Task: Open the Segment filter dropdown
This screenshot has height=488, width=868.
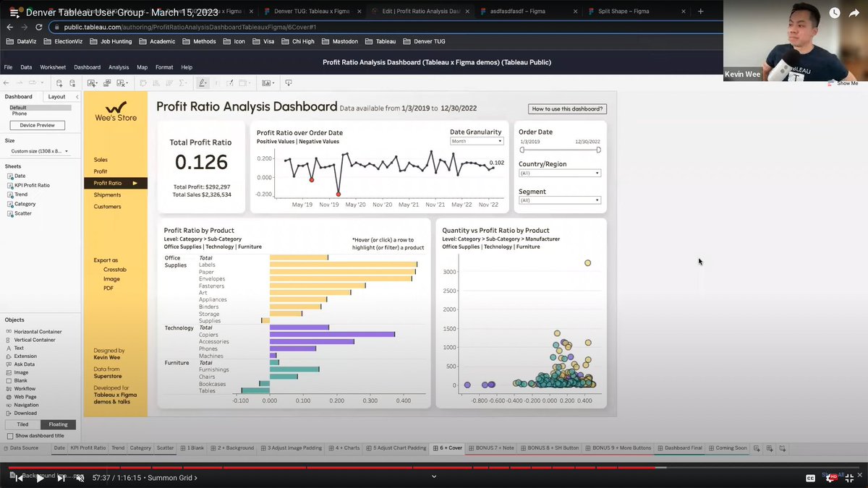Action: pos(559,200)
